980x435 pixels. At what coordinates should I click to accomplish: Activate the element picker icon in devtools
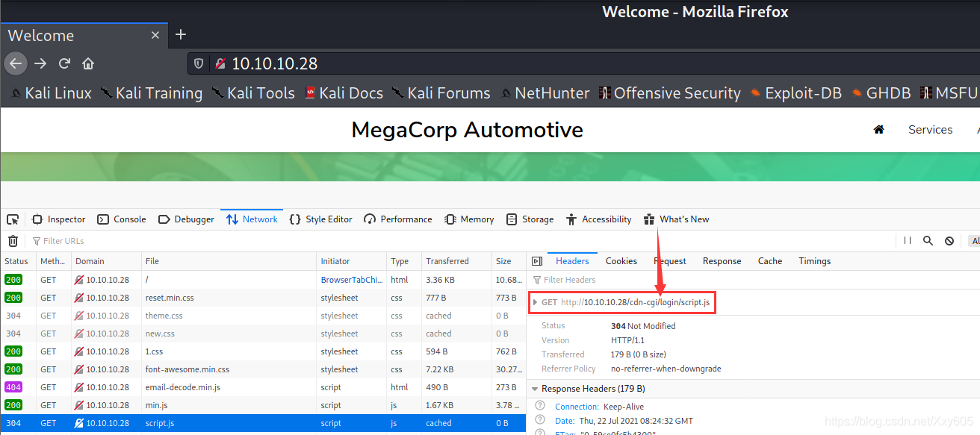tap(13, 219)
